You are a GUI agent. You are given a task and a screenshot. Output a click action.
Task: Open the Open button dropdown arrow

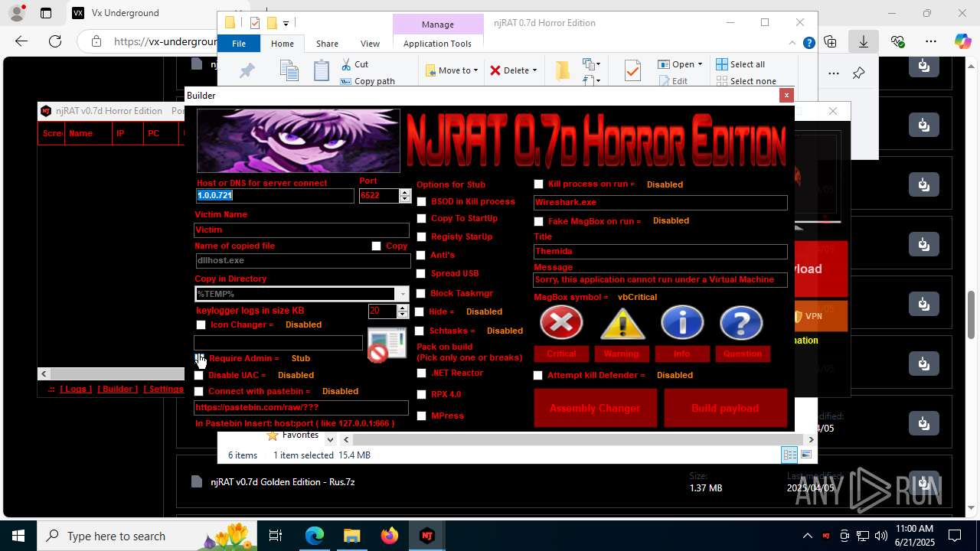click(699, 64)
